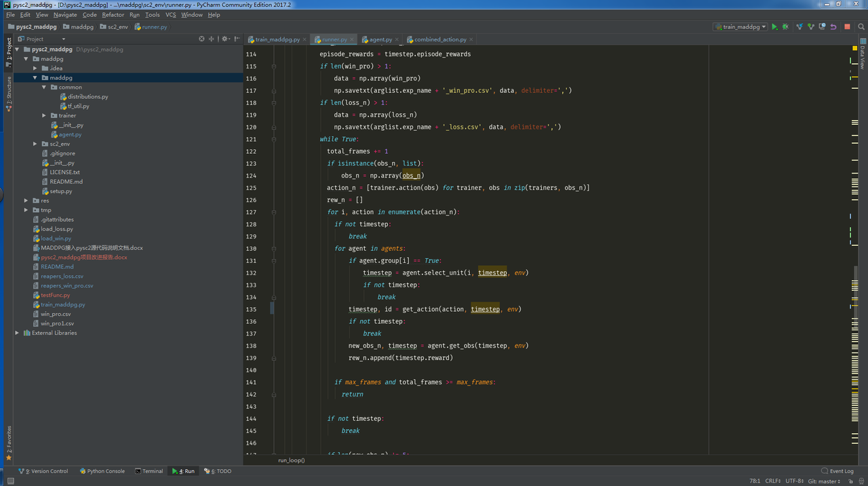This screenshot has height=486, width=868.
Task: Expand the trainer folder
Action: pyautogui.click(x=44, y=116)
